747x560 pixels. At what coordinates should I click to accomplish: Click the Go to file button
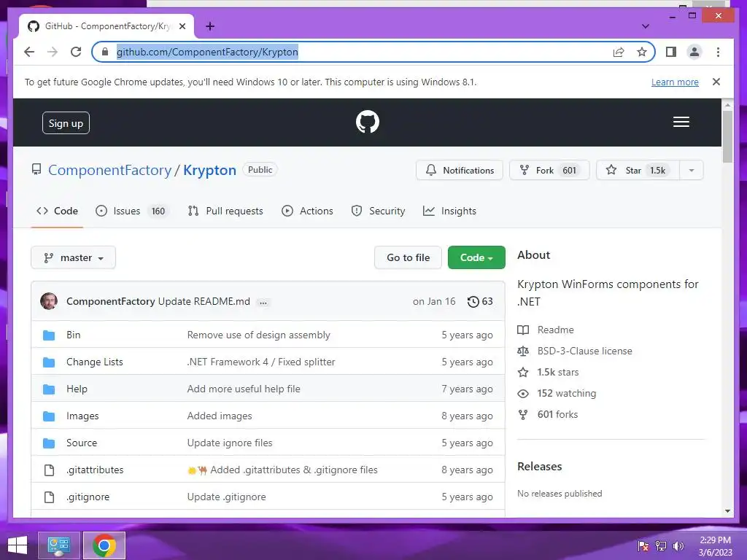408,257
